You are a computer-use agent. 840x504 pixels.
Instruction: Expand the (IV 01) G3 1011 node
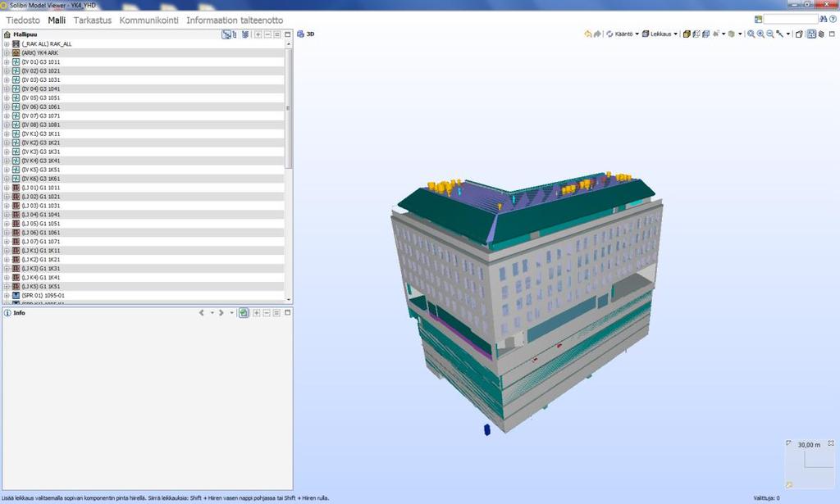(x=7, y=62)
